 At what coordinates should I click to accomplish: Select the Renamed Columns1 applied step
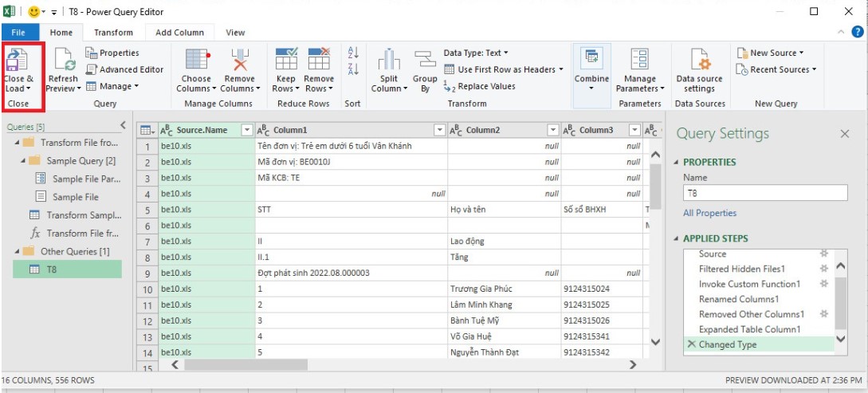click(739, 299)
